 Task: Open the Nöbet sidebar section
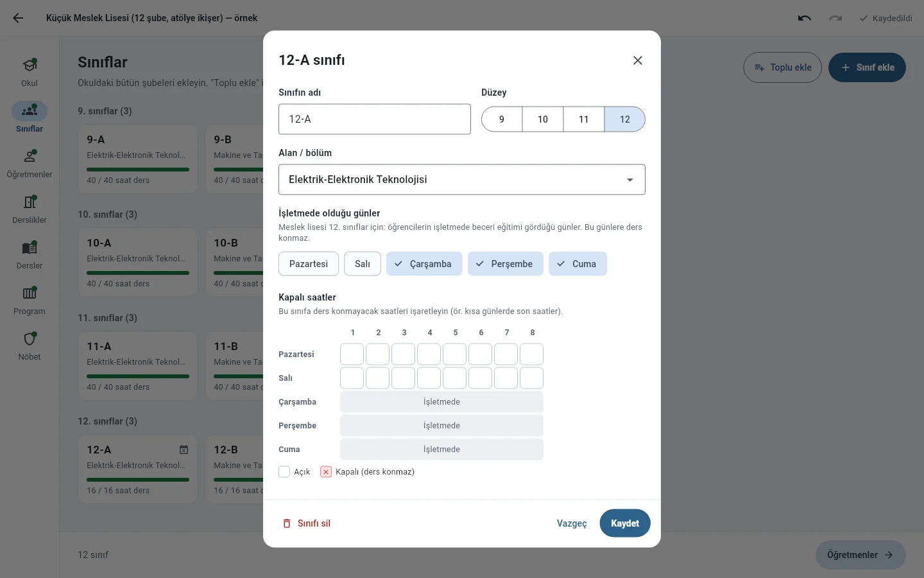pyautogui.click(x=30, y=346)
